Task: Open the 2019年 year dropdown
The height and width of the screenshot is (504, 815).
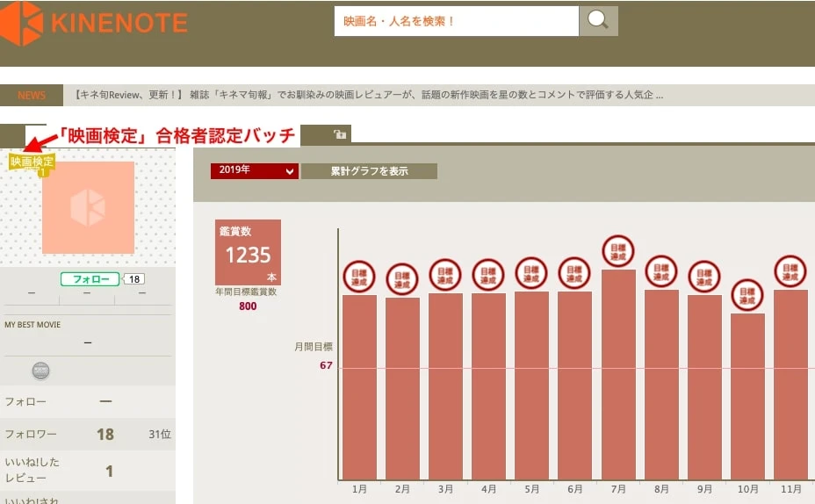Action: [254, 170]
